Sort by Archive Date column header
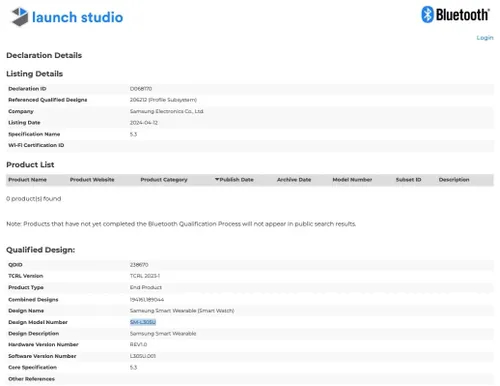This screenshot has width=500, height=386. [x=294, y=180]
